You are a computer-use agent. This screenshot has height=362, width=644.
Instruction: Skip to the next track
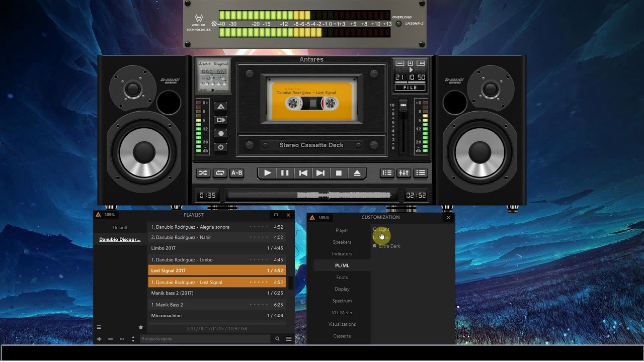click(x=320, y=173)
